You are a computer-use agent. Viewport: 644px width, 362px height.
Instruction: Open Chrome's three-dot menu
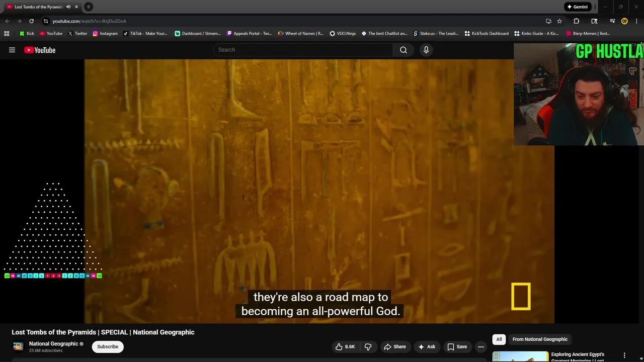[636, 21]
